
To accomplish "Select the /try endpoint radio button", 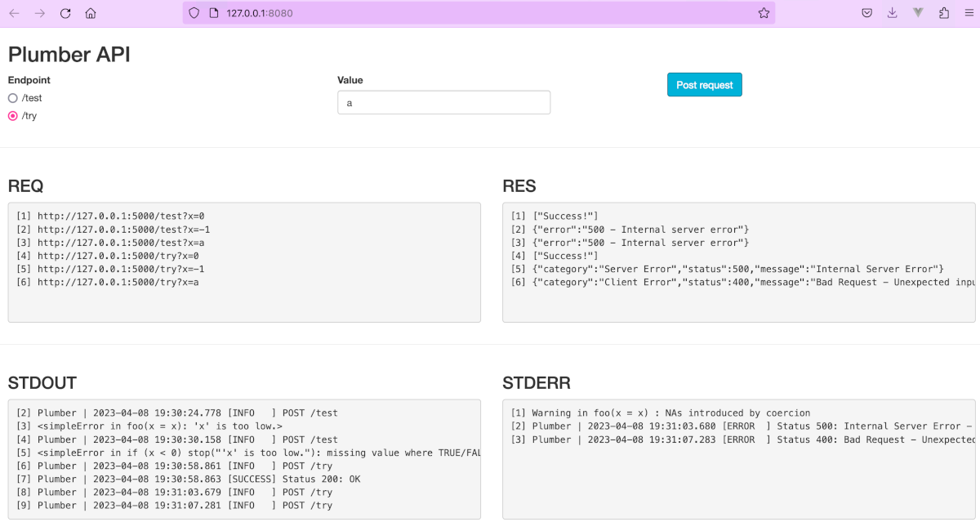I will (12, 116).
